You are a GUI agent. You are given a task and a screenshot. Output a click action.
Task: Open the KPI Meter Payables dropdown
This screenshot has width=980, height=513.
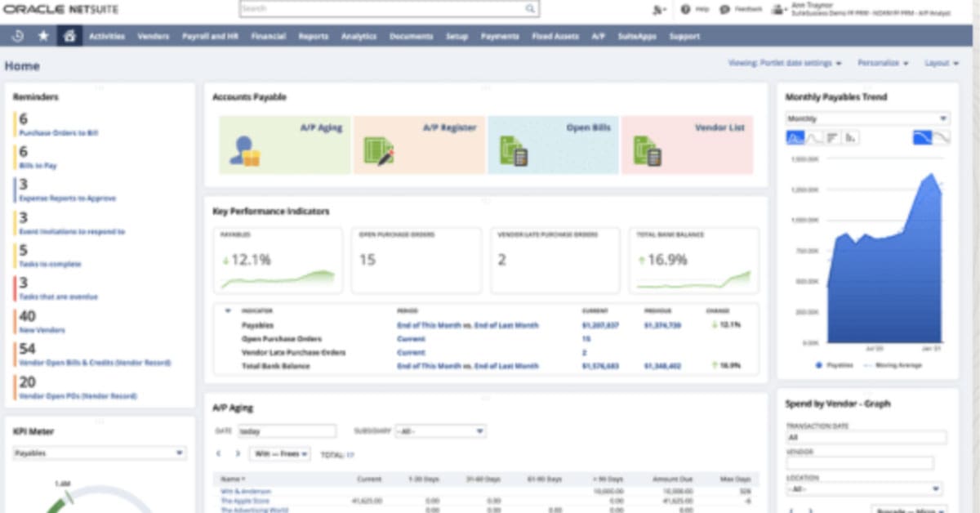pyautogui.click(x=100, y=453)
